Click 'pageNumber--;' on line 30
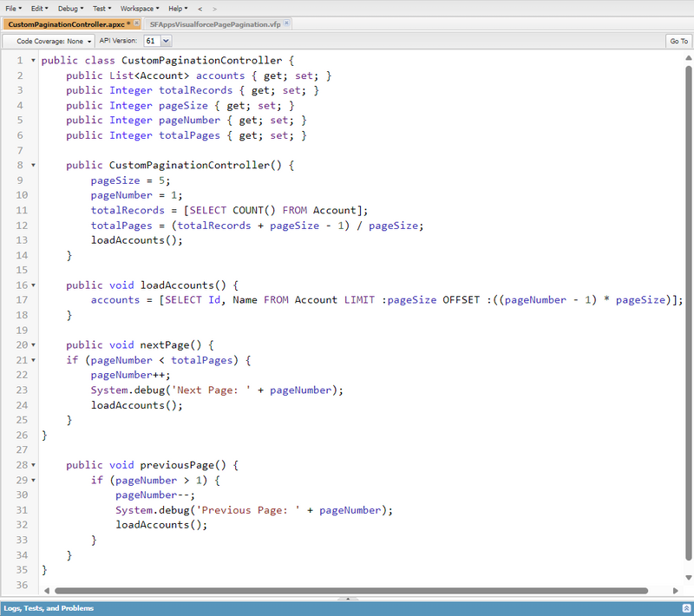The image size is (694, 616). [155, 495]
